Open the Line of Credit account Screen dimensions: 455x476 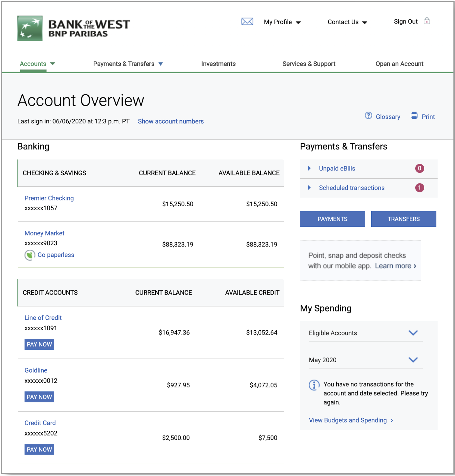(43, 318)
